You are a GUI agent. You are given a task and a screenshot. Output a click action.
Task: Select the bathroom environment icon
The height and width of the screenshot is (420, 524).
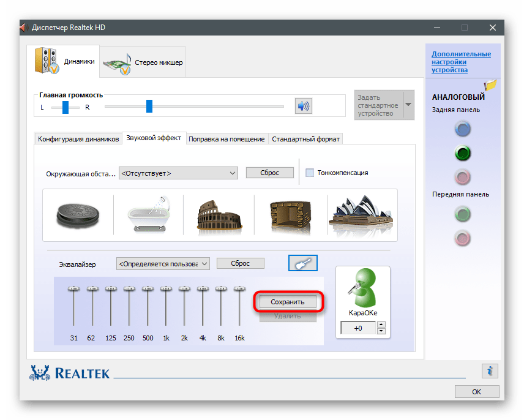click(148, 215)
